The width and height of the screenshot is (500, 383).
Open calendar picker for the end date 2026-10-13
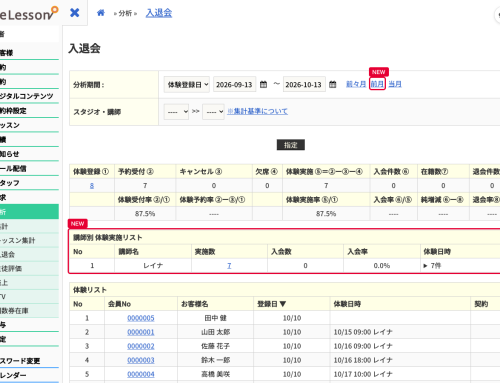pyautogui.click(x=333, y=84)
